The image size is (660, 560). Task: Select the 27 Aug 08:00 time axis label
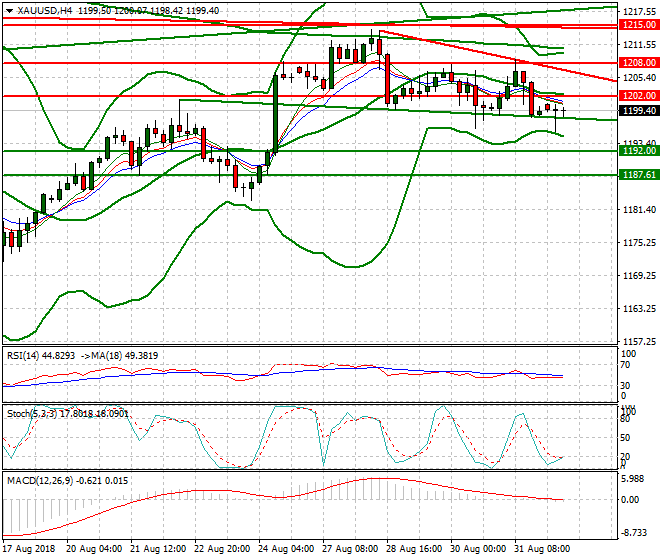(350, 549)
